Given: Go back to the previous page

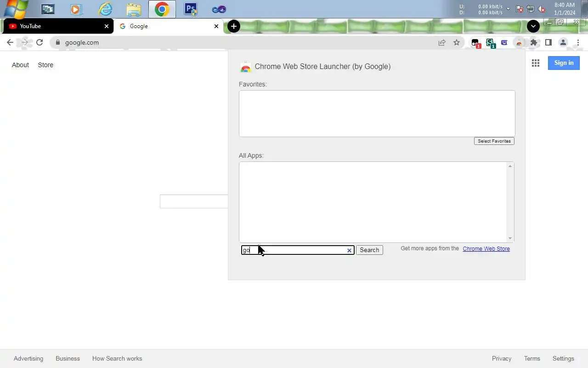Looking at the screenshot, I should pos(10,42).
